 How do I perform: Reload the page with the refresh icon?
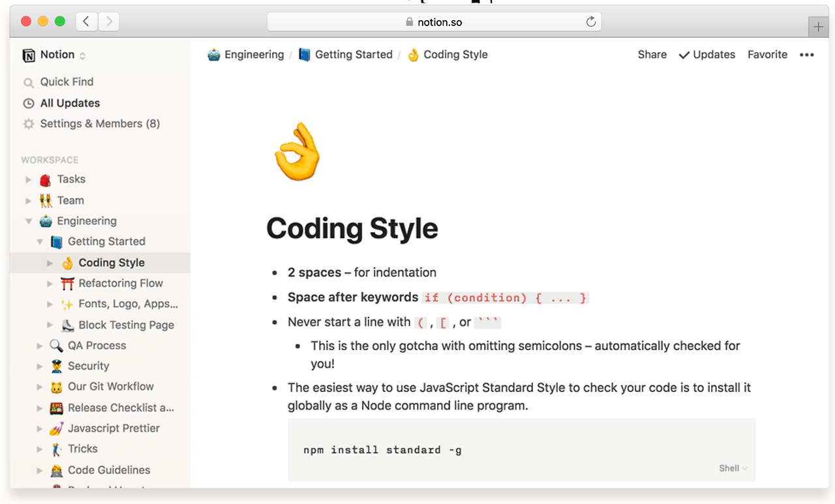[x=591, y=22]
